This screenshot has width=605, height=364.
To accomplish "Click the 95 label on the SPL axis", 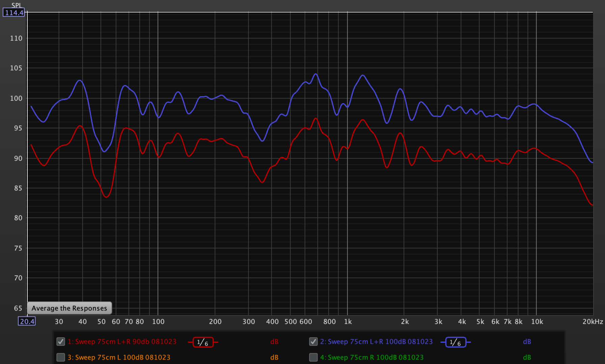I will (x=18, y=128).
